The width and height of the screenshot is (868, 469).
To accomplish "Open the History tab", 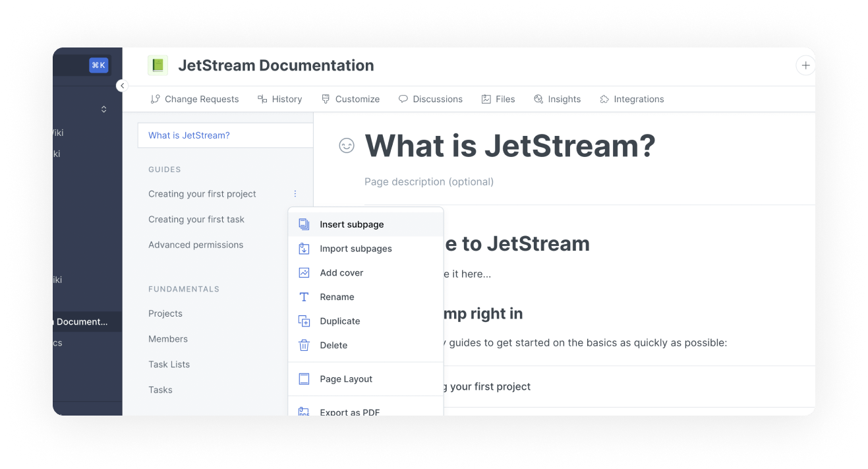I will (x=279, y=99).
